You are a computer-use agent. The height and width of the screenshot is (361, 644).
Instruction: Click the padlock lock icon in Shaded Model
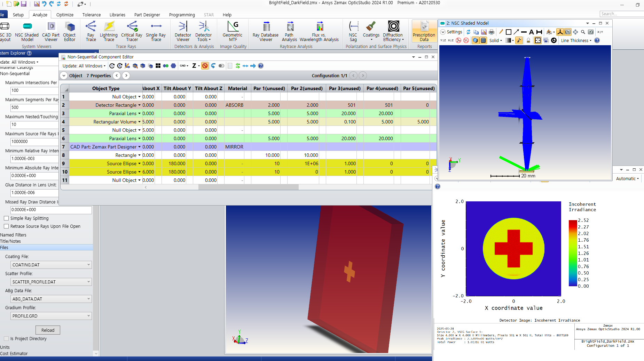click(528, 40)
